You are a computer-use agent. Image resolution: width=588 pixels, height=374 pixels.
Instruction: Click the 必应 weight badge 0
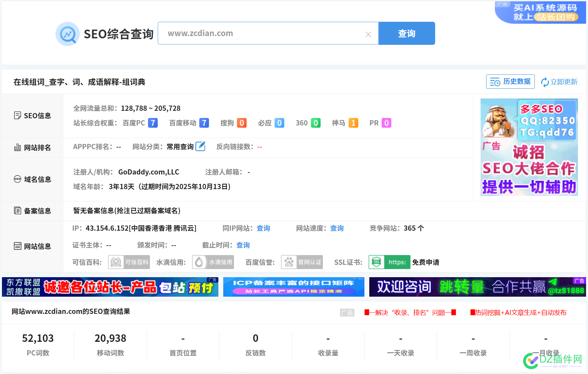279,123
